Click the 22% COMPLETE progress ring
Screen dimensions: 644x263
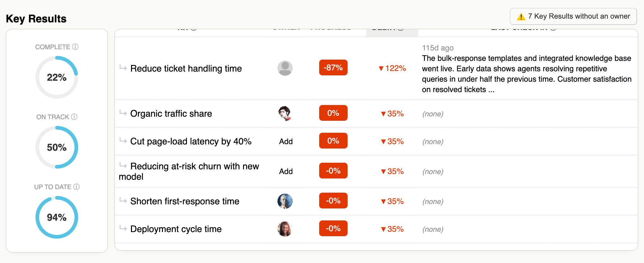[x=57, y=77]
